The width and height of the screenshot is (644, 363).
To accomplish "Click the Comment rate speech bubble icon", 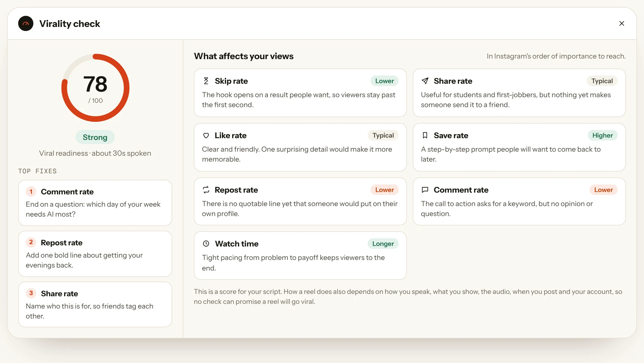I will pos(425,190).
